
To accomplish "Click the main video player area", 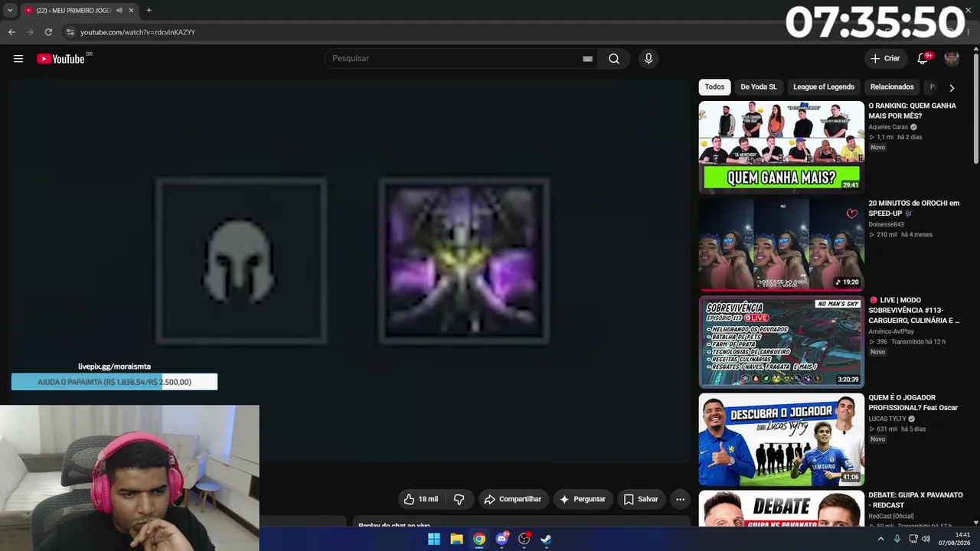I will point(349,272).
